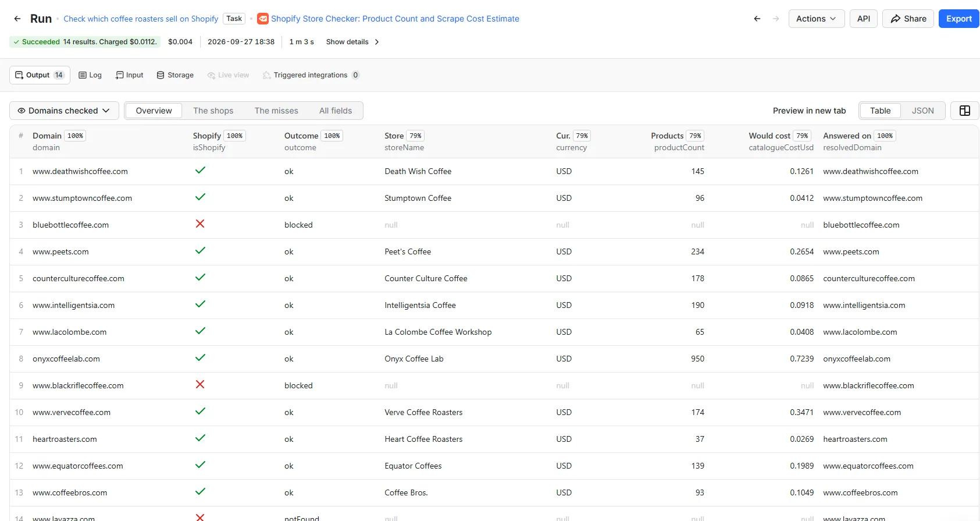Select the Overview view
980x521 pixels.
coord(154,111)
